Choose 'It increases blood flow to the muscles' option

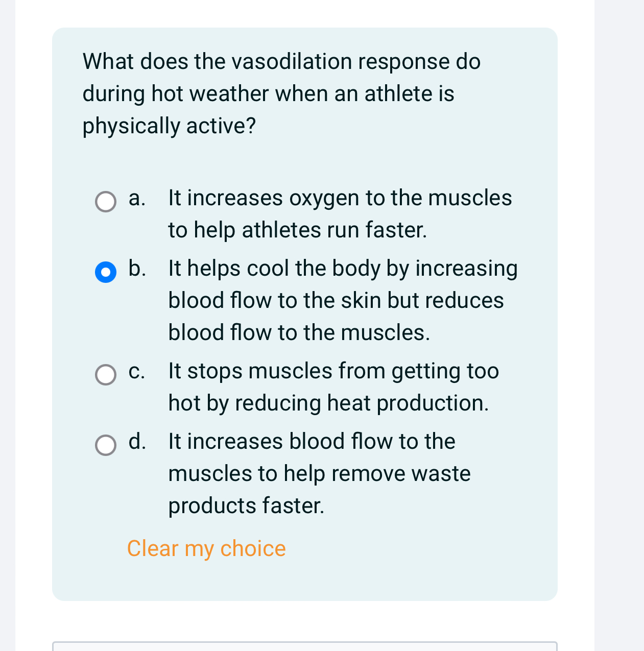click(312, 442)
